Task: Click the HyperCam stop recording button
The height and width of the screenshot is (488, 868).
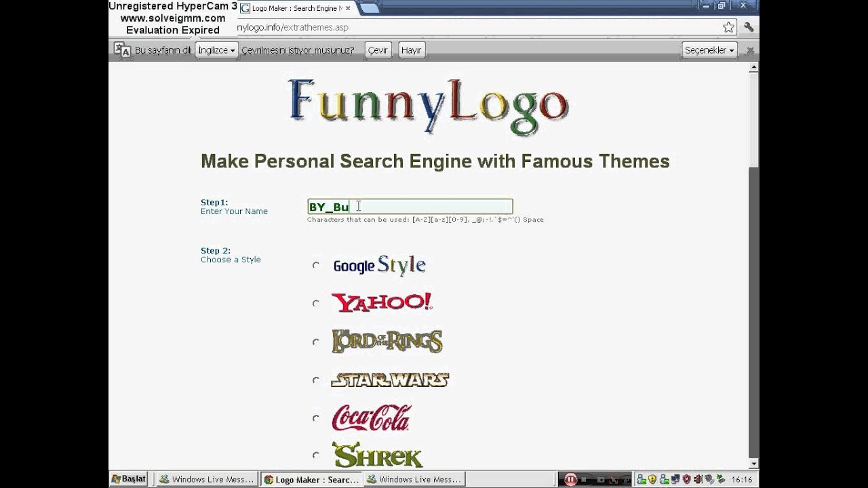Action: (x=583, y=479)
